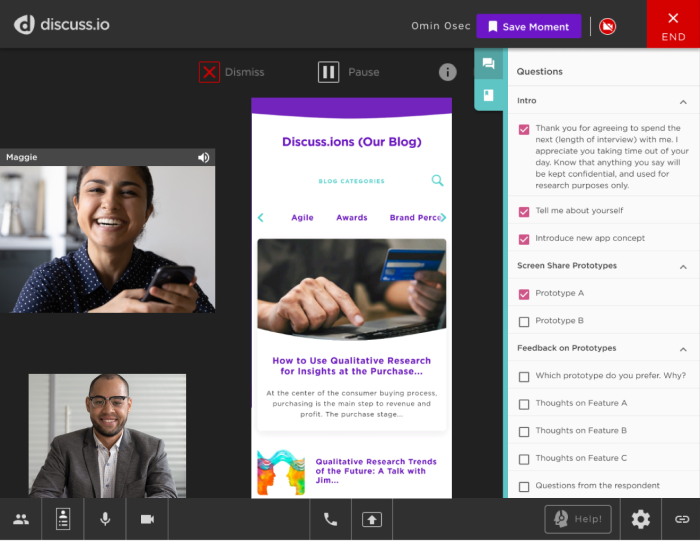Click the 'Omin Osec' session name
Screen dimensions: 700x541
[441, 26]
